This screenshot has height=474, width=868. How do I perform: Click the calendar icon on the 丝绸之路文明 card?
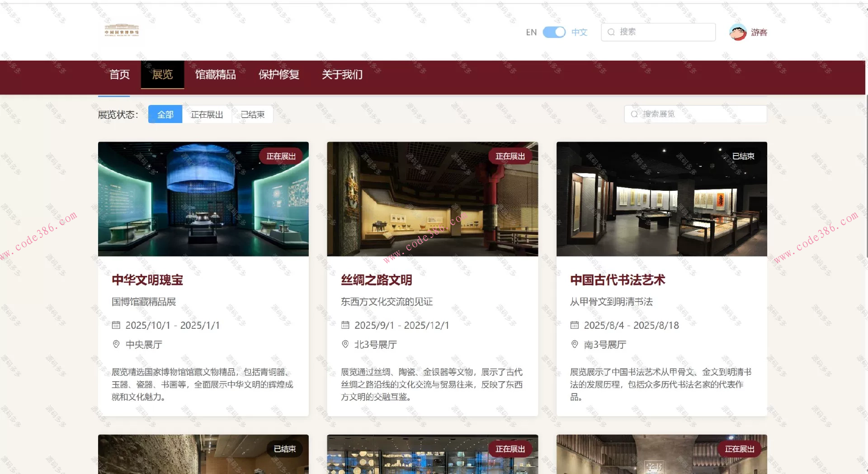coord(345,325)
